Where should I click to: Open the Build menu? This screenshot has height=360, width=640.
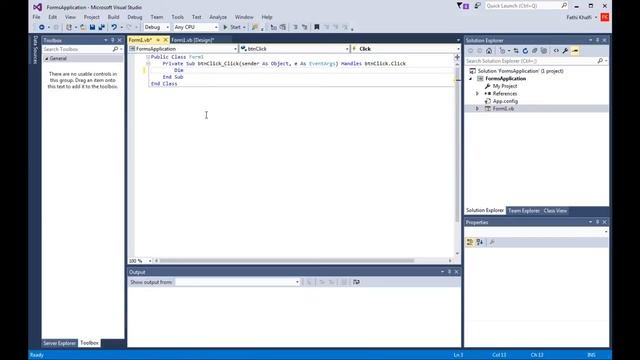[113, 17]
